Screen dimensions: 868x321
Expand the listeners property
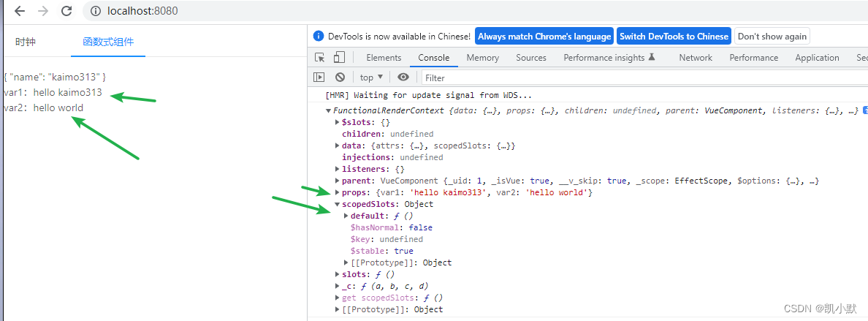(x=338, y=169)
